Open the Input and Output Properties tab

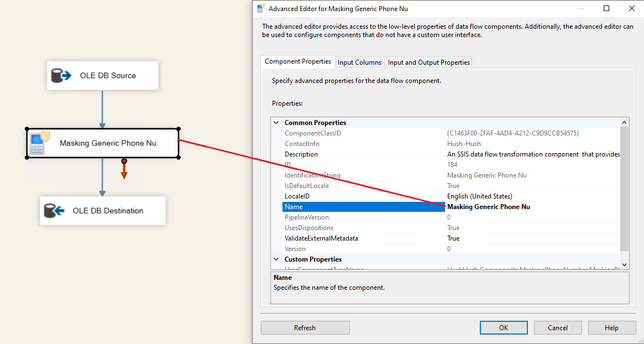point(429,62)
